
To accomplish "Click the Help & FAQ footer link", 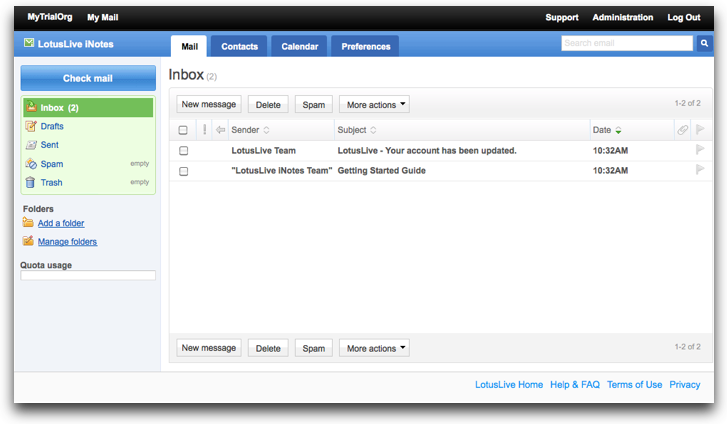I will pos(574,385).
